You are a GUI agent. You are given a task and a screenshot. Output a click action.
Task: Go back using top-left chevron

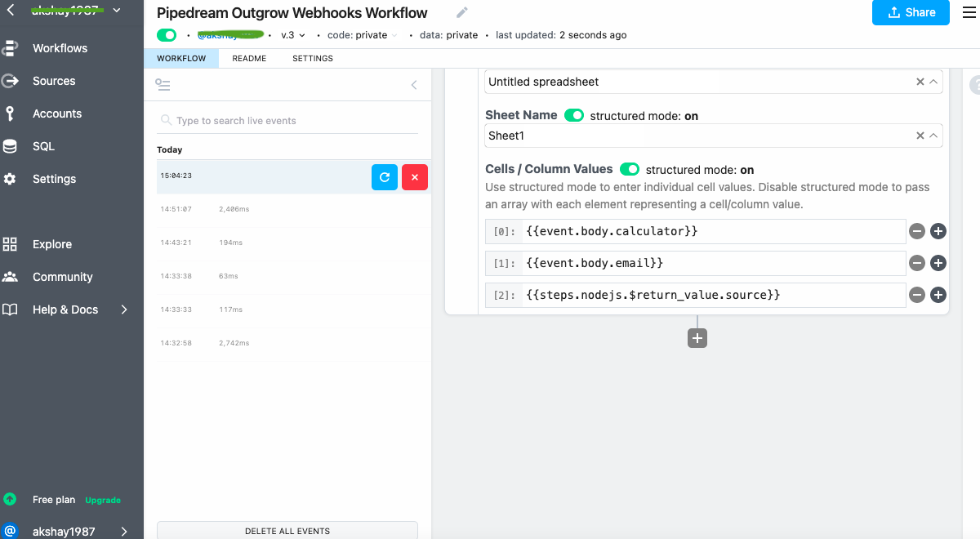(x=11, y=11)
